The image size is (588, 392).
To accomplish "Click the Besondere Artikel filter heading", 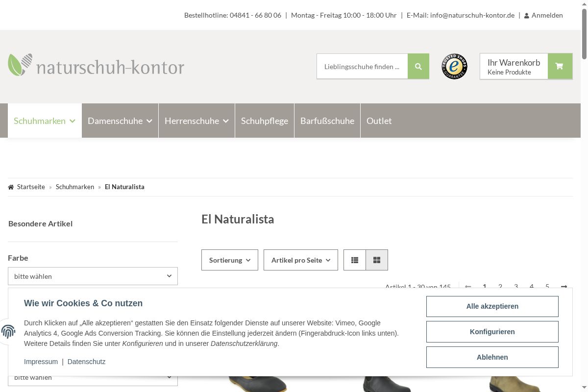I will point(40,223).
